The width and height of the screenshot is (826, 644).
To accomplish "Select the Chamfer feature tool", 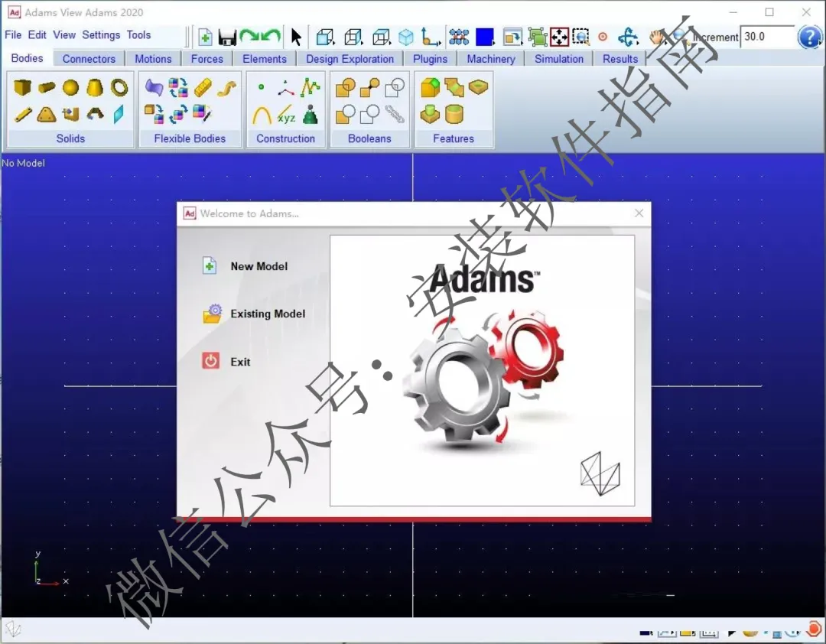I will (430, 87).
